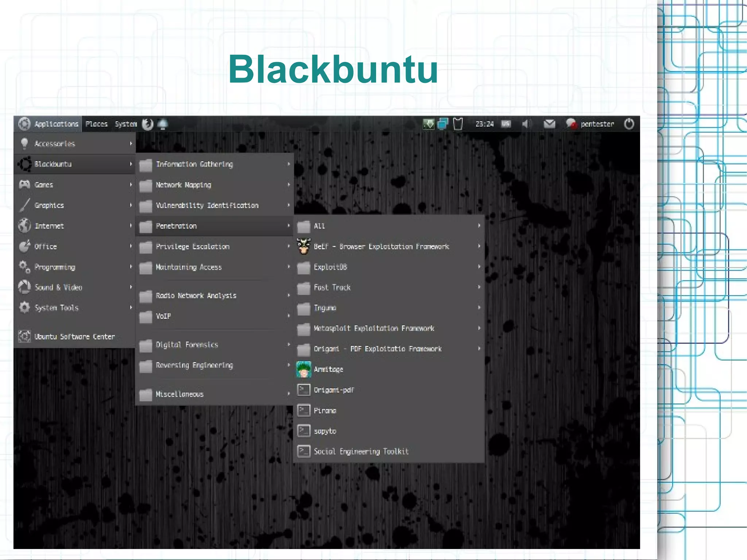Click the power shutdown icon
The width and height of the screenshot is (747, 560).
click(x=629, y=124)
